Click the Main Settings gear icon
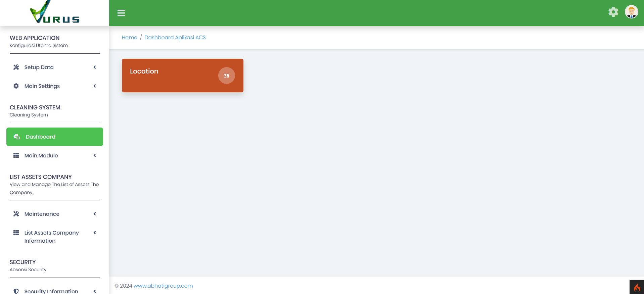 16,86
